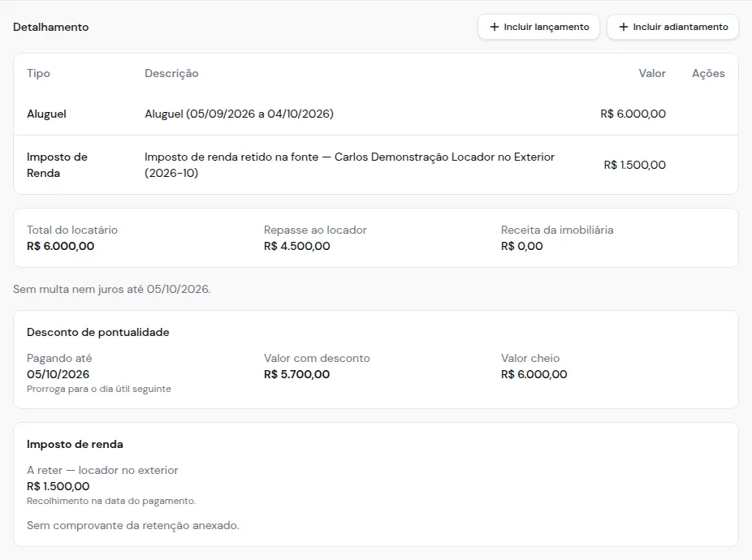Select Sem comprovante da retenção anexado text

tap(133, 525)
